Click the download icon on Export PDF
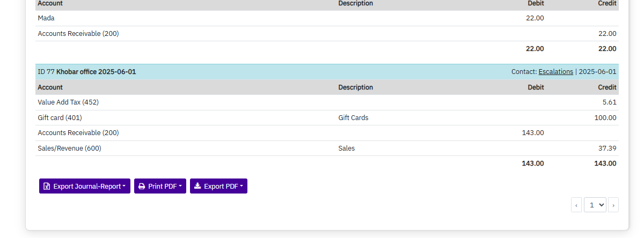The height and width of the screenshot is (238, 644). pyautogui.click(x=197, y=187)
